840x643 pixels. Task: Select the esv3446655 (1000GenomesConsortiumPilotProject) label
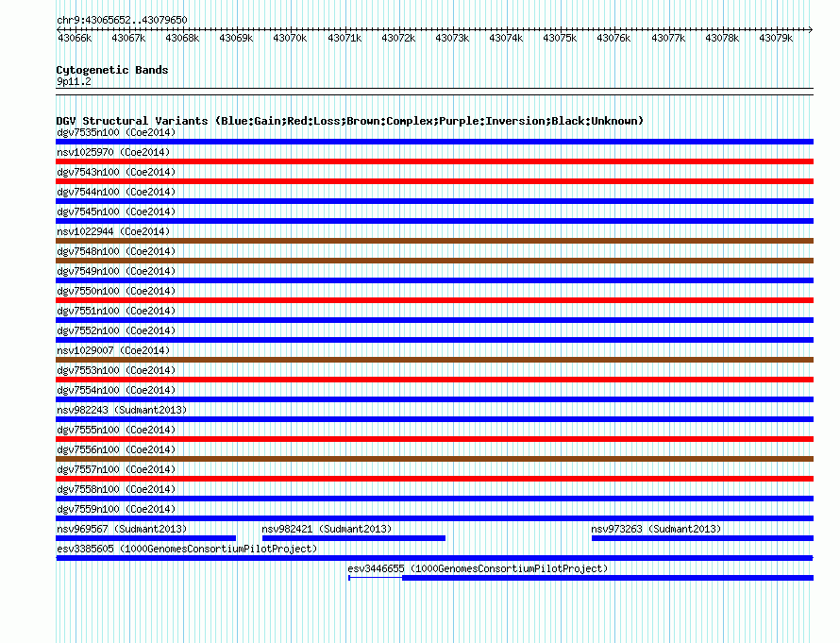[478, 568]
